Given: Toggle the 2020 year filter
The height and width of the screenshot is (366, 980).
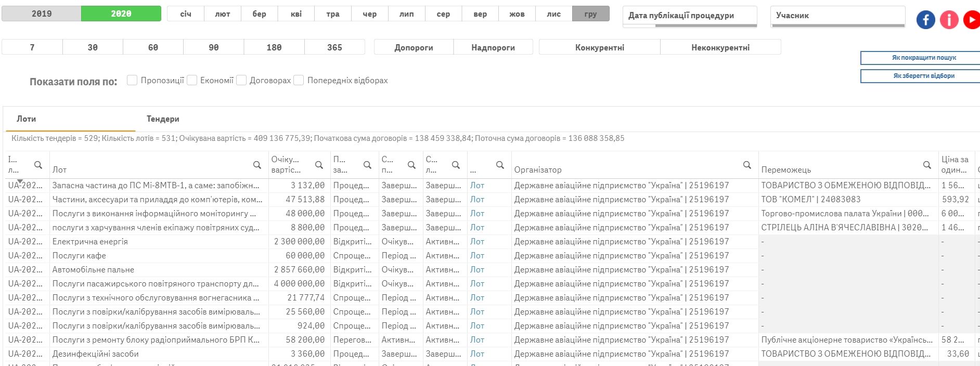Looking at the screenshot, I should [x=121, y=14].
